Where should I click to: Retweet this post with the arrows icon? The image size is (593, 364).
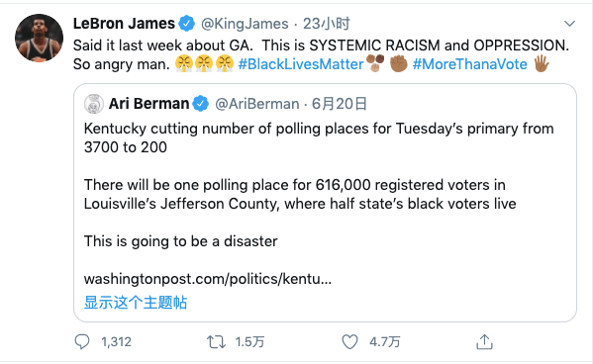point(217,342)
